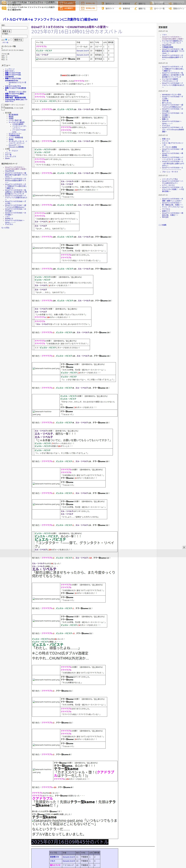Click ここを編集 below the update history
186x868 pixels.
click(162, 225)
